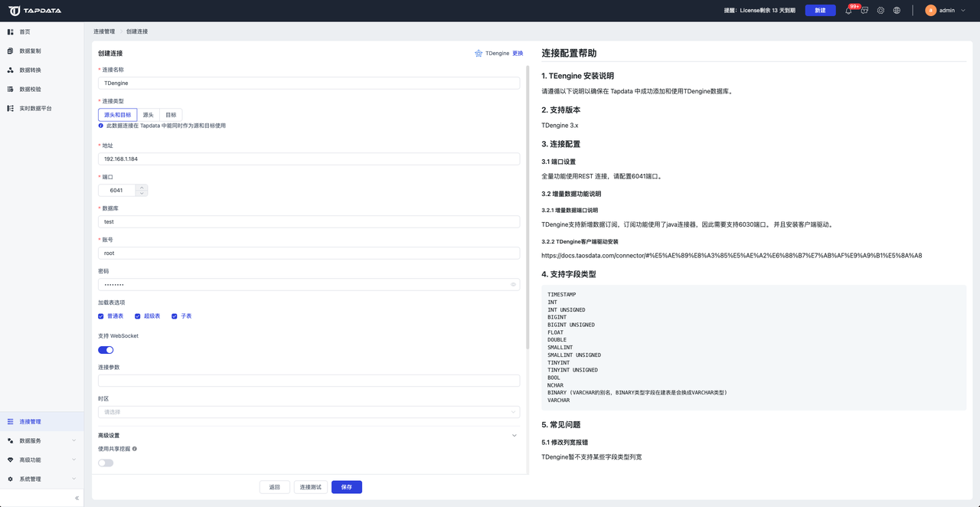This screenshot has height=507, width=980.
Task: Open 连接管理 menu item
Action: tap(42, 421)
